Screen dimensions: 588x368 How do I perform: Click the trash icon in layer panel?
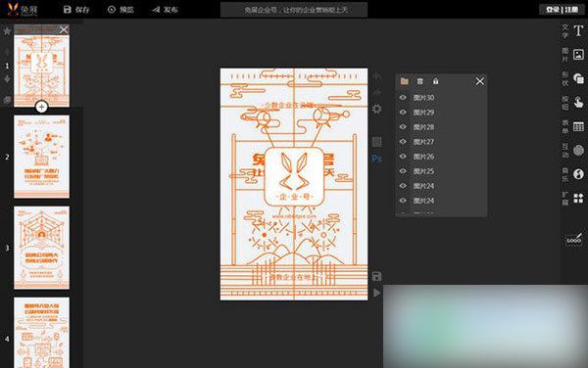pos(420,81)
